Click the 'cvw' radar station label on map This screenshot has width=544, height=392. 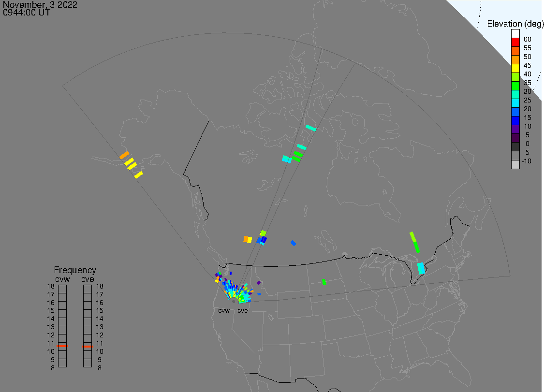(224, 310)
